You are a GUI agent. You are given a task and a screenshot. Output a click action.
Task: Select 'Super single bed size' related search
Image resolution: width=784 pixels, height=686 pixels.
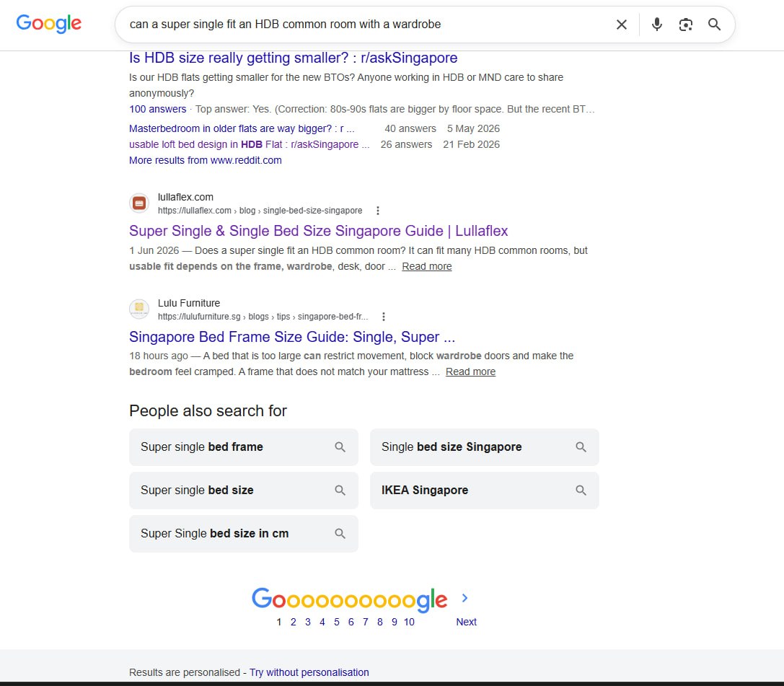point(244,491)
